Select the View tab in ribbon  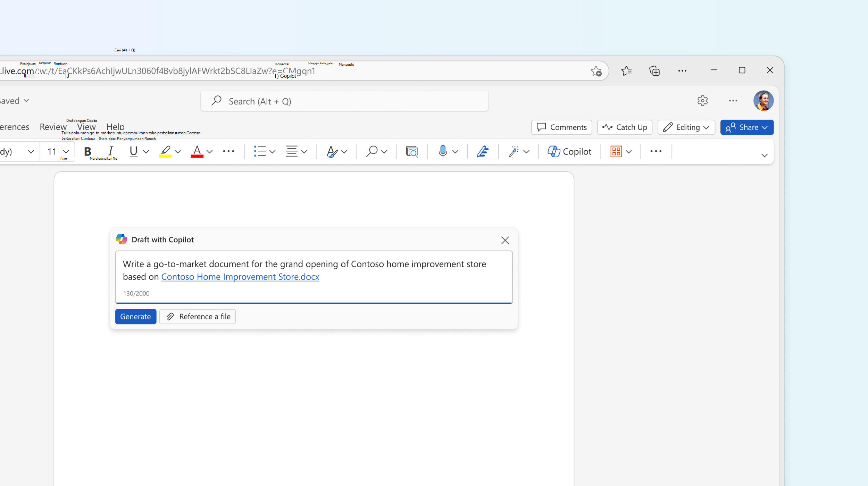click(x=86, y=126)
